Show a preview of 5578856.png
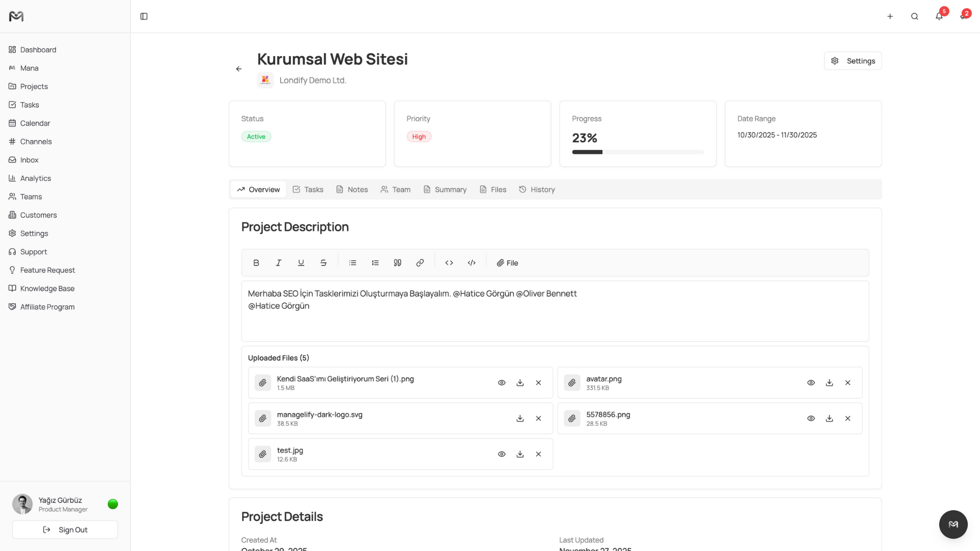This screenshot has width=980, height=551. pos(811,418)
